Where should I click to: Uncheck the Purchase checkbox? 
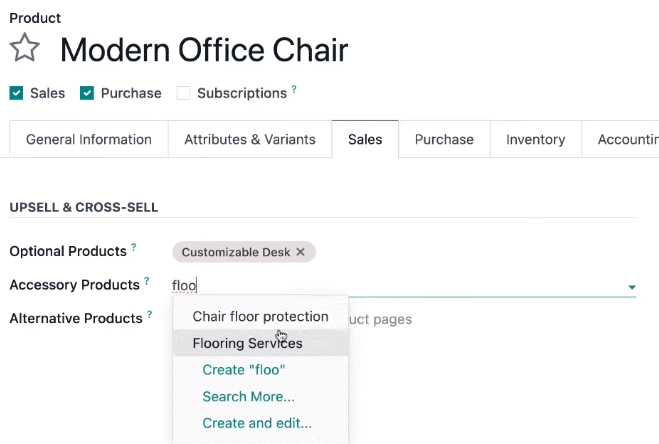coord(87,93)
